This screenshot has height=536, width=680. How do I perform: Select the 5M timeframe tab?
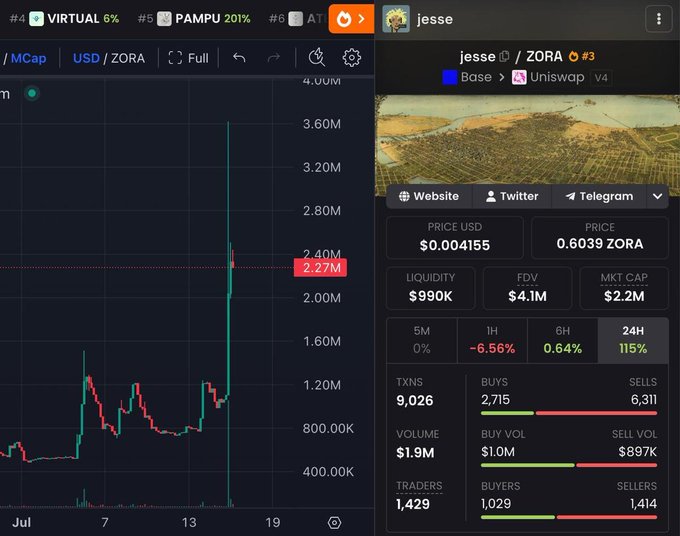(x=422, y=340)
